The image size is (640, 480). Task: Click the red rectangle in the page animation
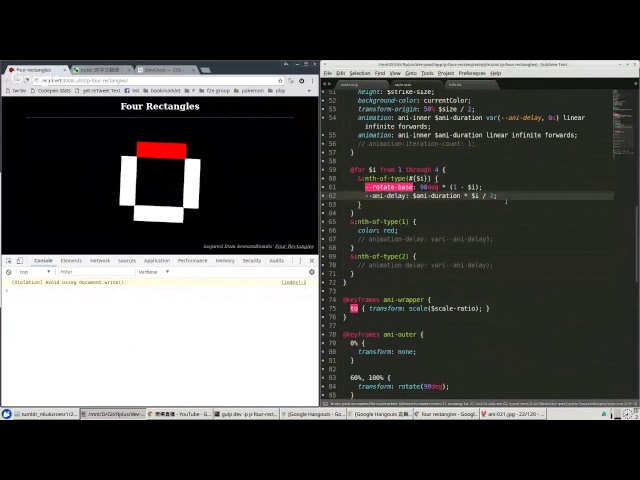pyautogui.click(x=162, y=150)
